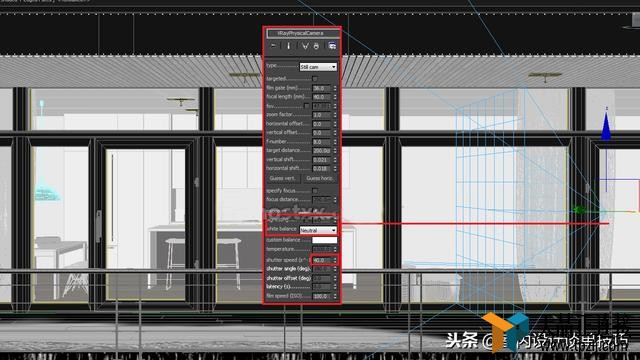640x360 pixels.
Task: Toggle the specify focus checkbox
Action: point(315,191)
